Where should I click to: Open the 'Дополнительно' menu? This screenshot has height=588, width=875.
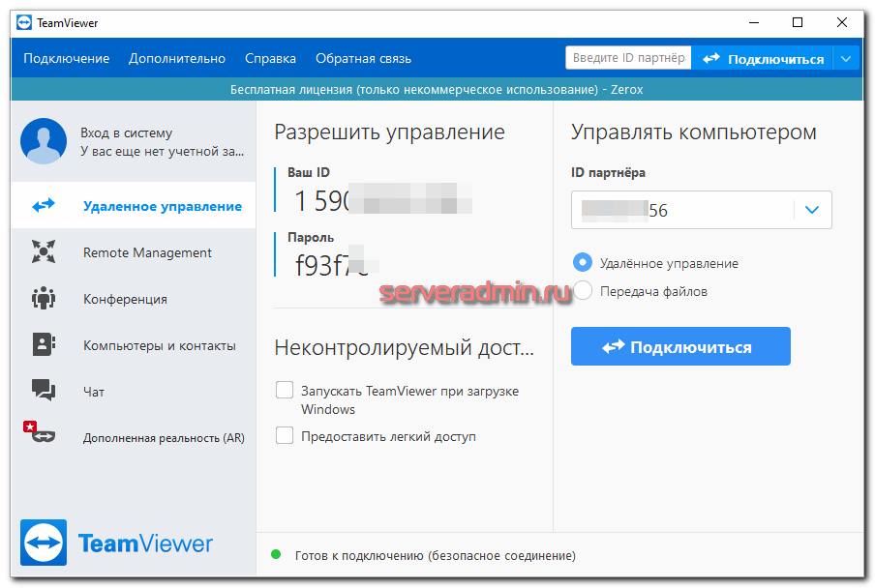[177, 59]
